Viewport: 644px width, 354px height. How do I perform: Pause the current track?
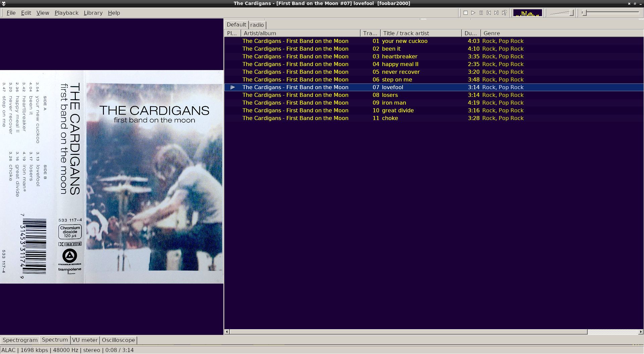(481, 13)
